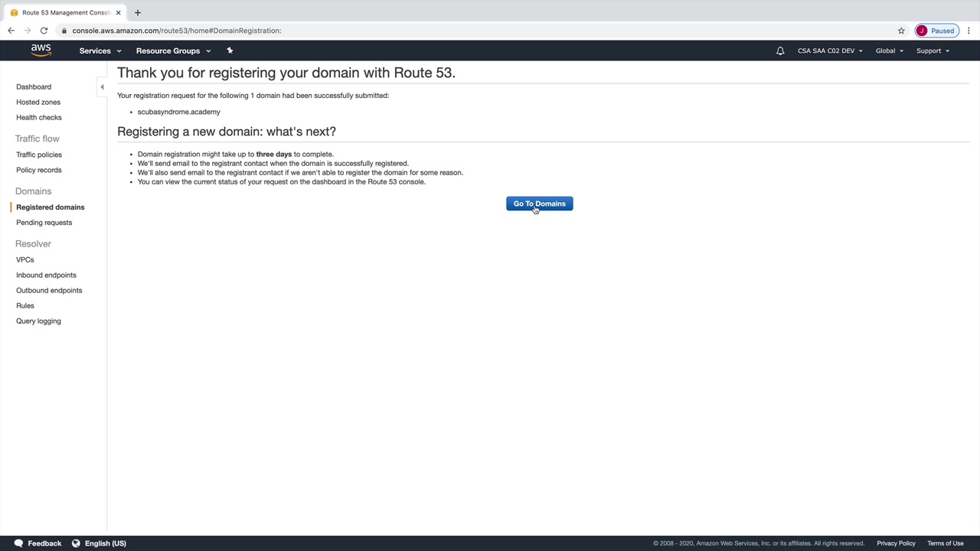
Task: Open Health checks in the sidebar
Action: tap(39, 118)
